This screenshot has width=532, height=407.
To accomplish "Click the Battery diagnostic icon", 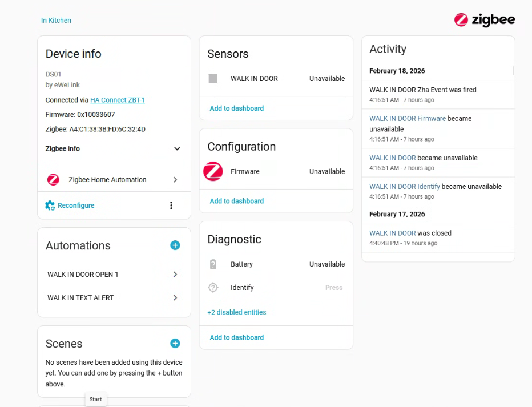I will coord(213,264).
